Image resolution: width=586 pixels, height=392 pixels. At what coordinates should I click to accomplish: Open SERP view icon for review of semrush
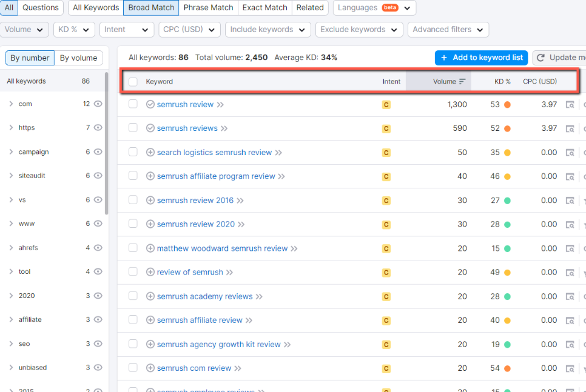point(570,273)
